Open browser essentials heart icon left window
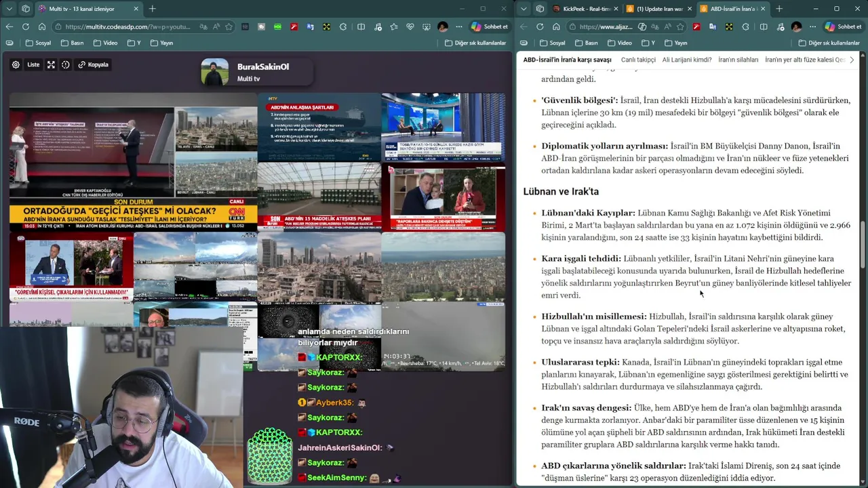Viewport: 868px width, 488px height. pyautogui.click(x=410, y=26)
